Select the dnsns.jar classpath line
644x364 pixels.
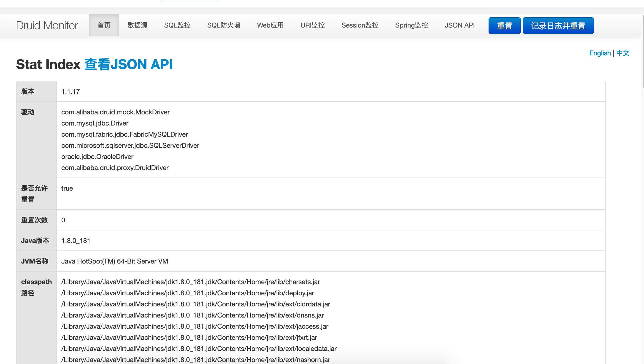click(192, 315)
